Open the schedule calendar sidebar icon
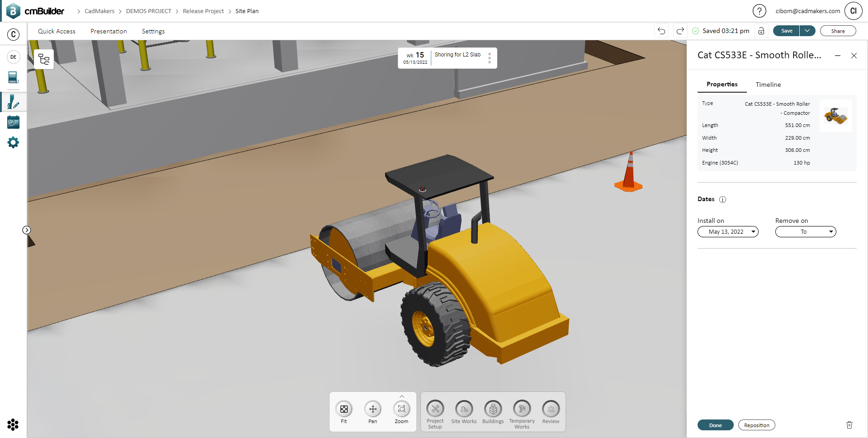The image size is (868, 438). tap(14, 122)
